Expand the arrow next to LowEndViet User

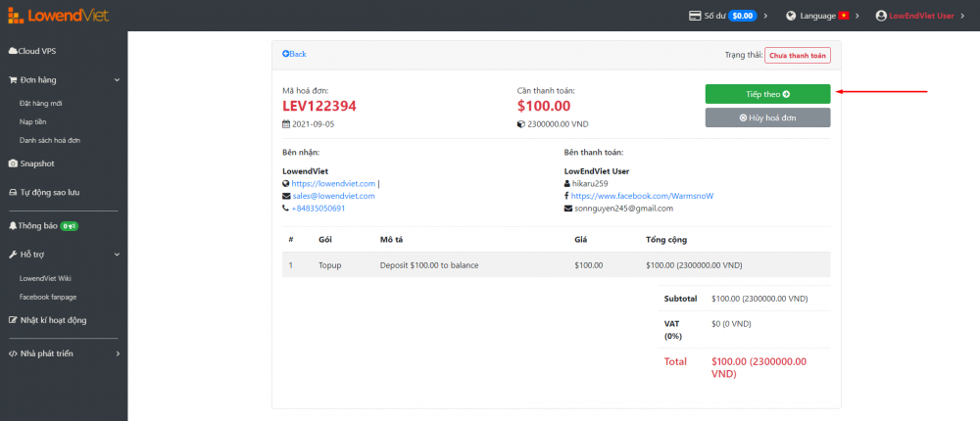(963, 16)
